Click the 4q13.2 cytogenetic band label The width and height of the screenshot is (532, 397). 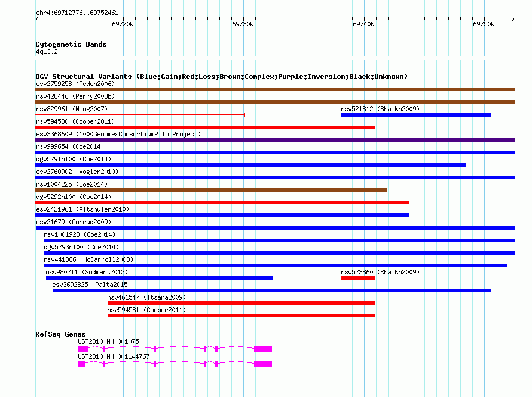coord(47,51)
